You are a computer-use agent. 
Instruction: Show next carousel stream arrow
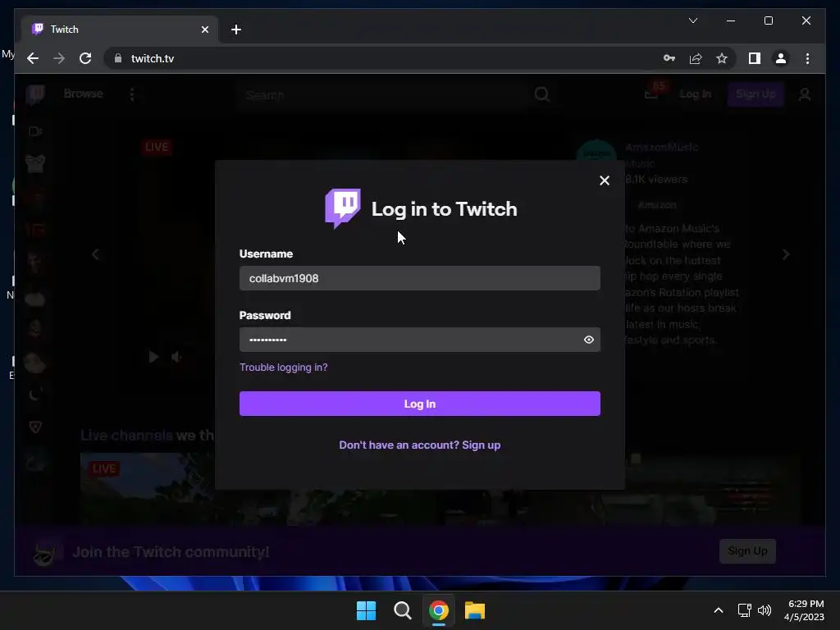(785, 254)
